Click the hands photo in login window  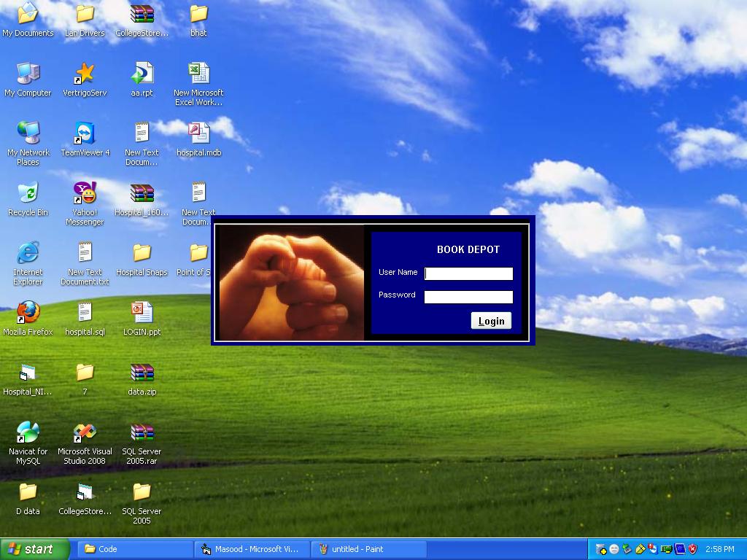point(290,283)
